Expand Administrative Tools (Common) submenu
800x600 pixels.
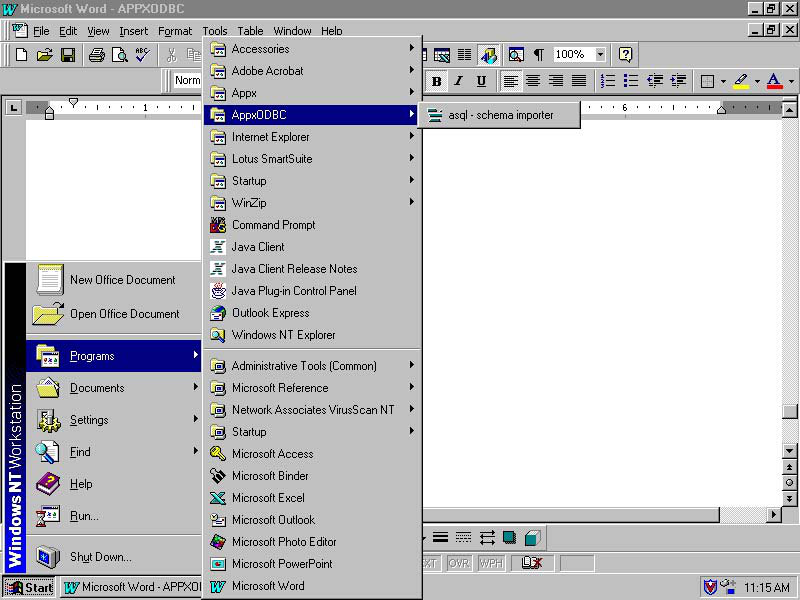(312, 366)
